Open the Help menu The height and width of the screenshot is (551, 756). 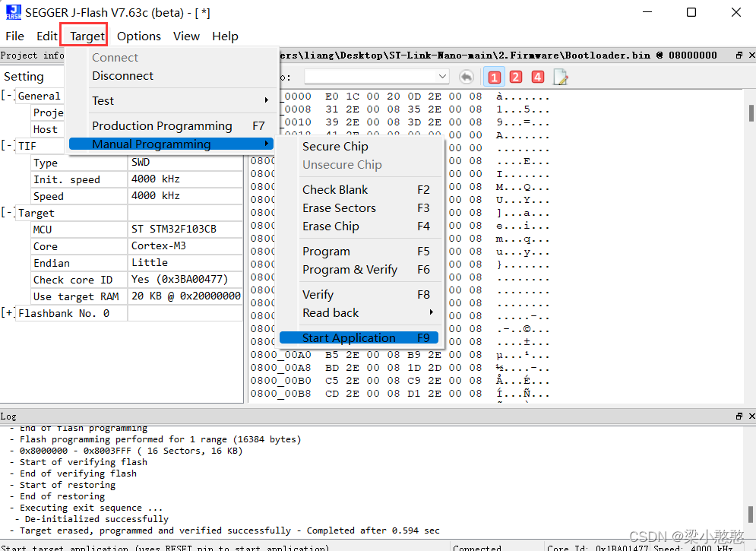click(x=225, y=36)
